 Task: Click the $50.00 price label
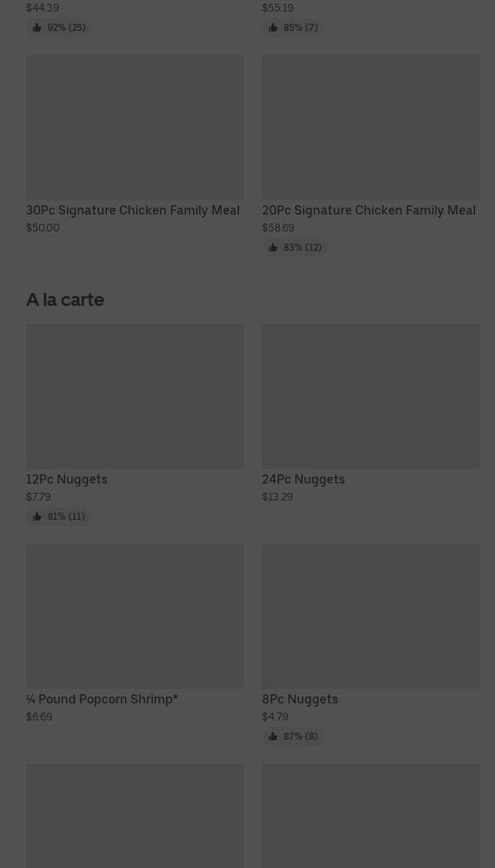click(43, 228)
